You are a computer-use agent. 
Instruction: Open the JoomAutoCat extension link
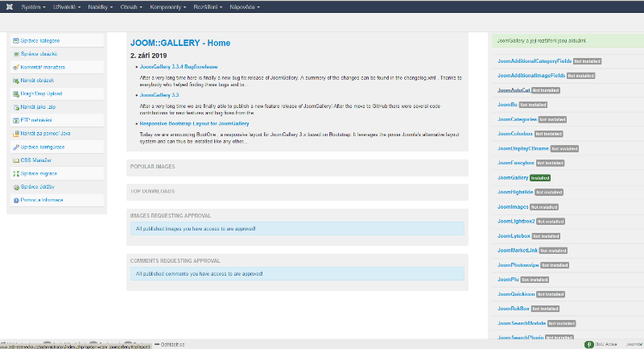pyautogui.click(x=514, y=90)
